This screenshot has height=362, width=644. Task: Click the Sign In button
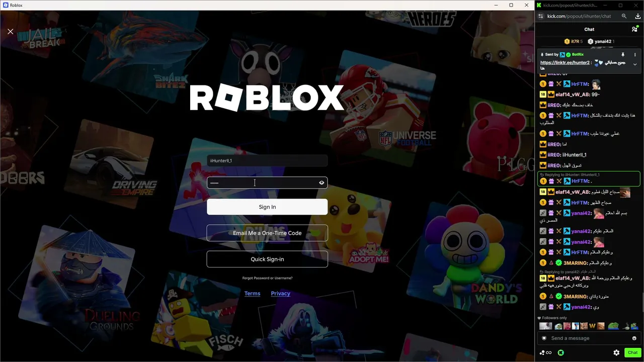(x=267, y=207)
